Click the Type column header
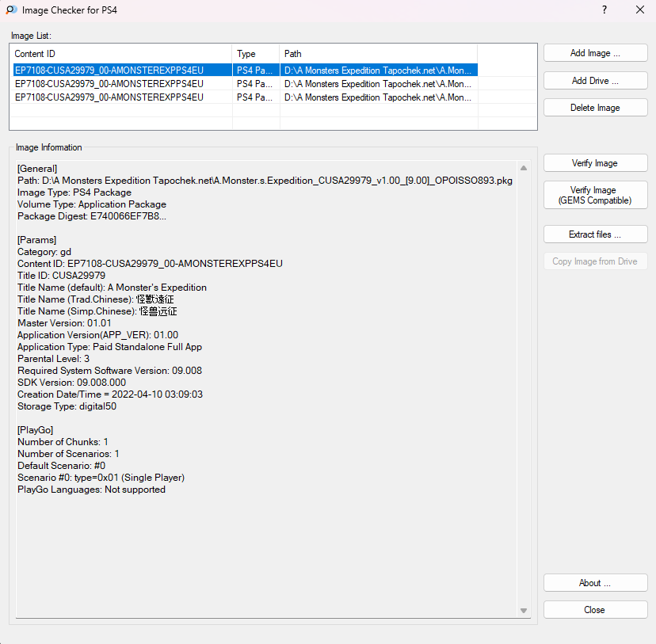This screenshot has width=656, height=644. [256, 54]
